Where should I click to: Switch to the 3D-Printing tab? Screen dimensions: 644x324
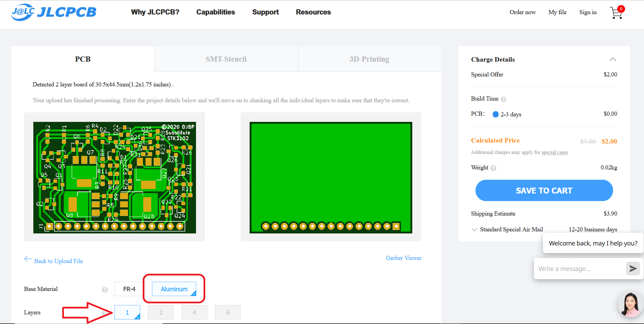369,59
